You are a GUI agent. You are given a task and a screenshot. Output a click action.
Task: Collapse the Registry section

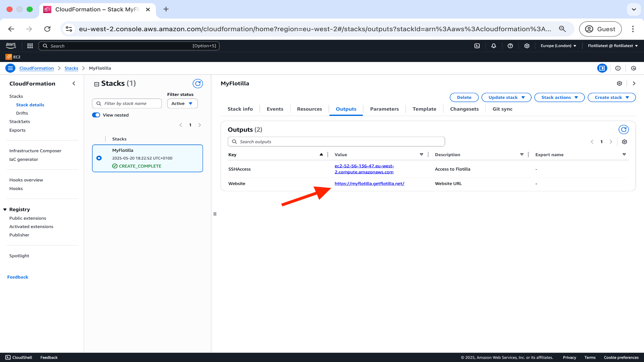(5, 209)
